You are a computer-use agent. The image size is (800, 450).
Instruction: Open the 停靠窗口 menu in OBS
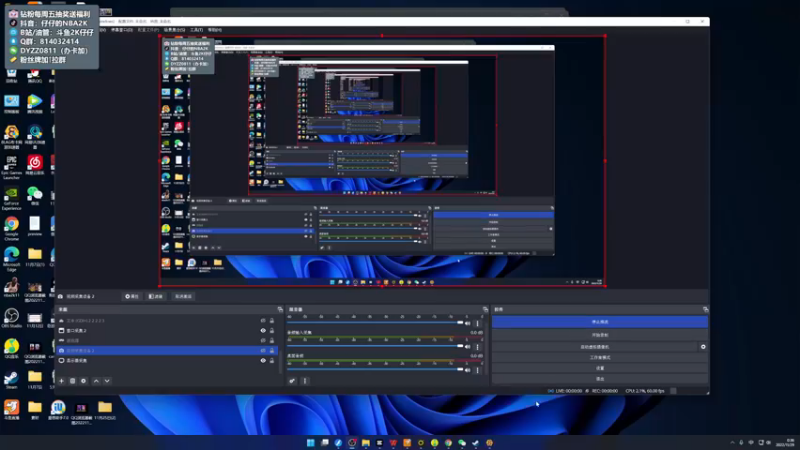121,30
